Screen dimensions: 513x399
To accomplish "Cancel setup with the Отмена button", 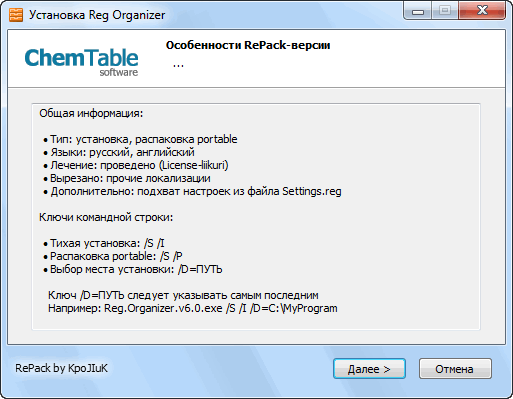I will point(455,369).
